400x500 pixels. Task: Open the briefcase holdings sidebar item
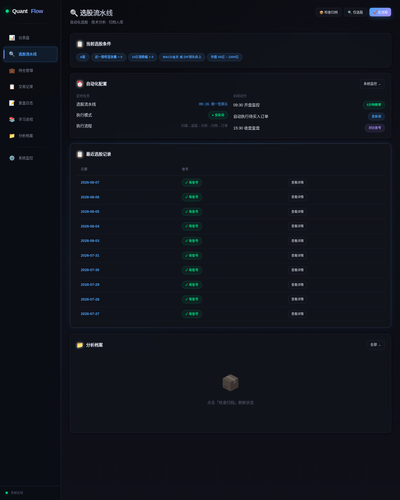click(x=30, y=71)
